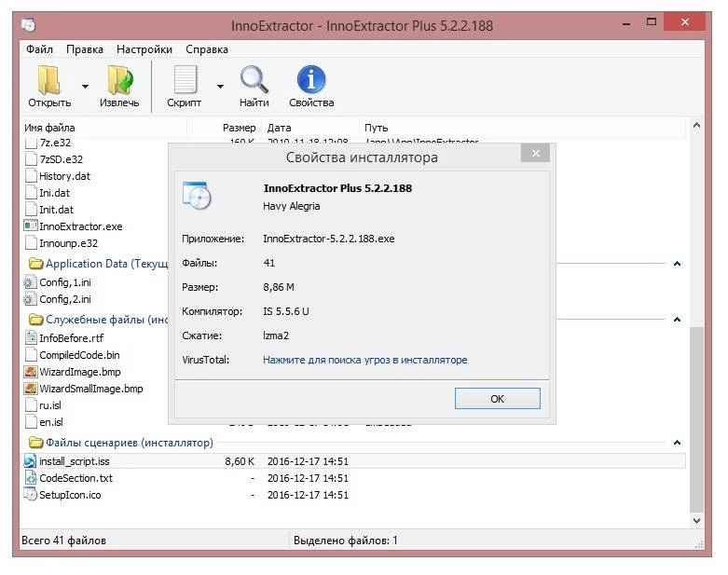
Task: Click the 8,60 K size cell
Action: point(240,461)
